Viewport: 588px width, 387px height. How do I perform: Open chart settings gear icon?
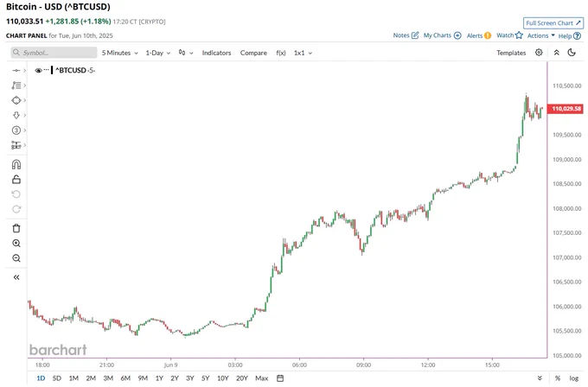click(539, 53)
